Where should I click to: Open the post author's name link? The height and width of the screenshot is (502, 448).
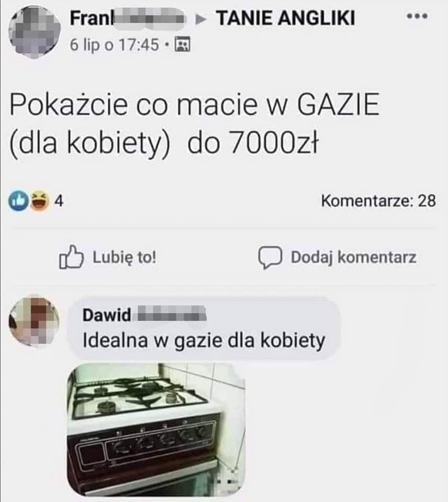(128, 18)
